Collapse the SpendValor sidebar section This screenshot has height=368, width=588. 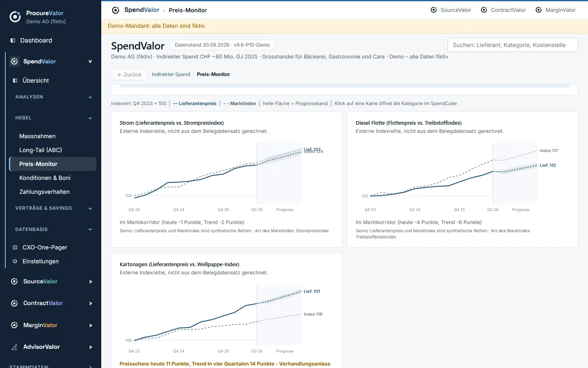(x=90, y=62)
